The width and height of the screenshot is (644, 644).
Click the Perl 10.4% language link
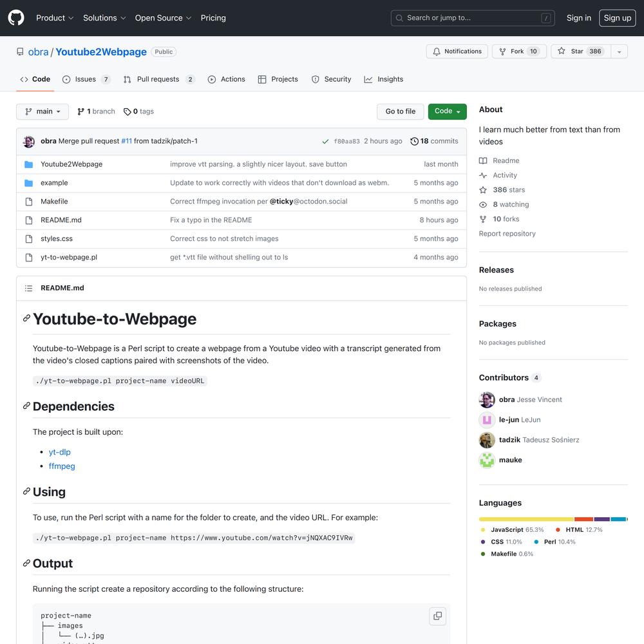pos(554,542)
